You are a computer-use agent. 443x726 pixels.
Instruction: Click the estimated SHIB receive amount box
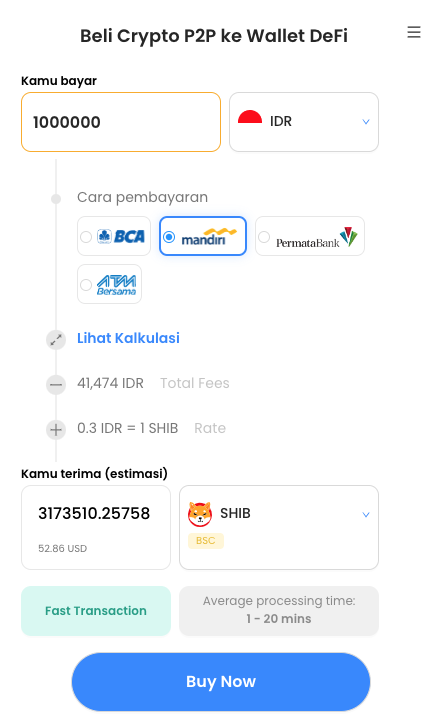click(x=96, y=527)
